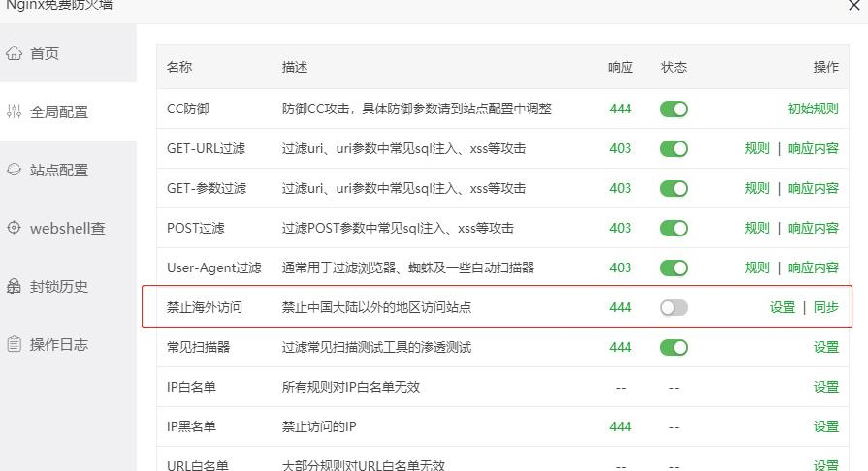Open the 站点配置 tab

tap(58, 170)
